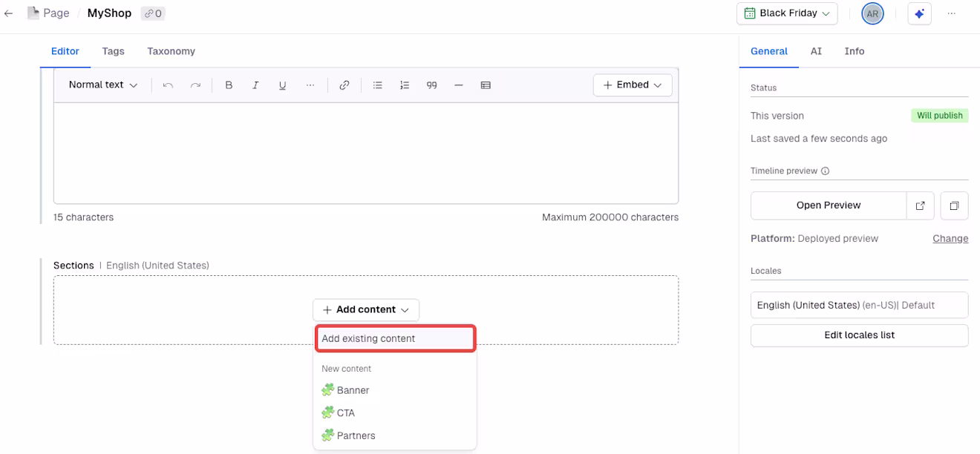This screenshot has width=980, height=454.
Task: Add a new CTA entry
Action: point(395,413)
